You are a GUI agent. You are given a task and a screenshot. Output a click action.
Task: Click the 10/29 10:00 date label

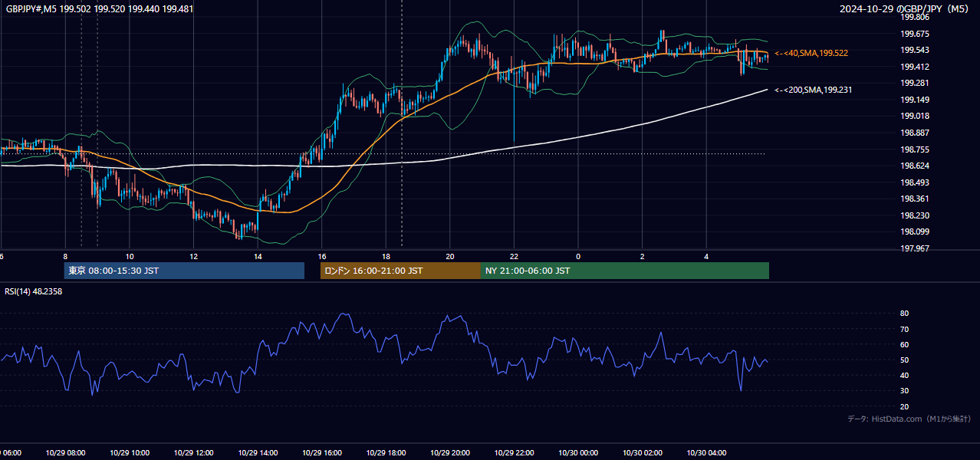click(130, 452)
